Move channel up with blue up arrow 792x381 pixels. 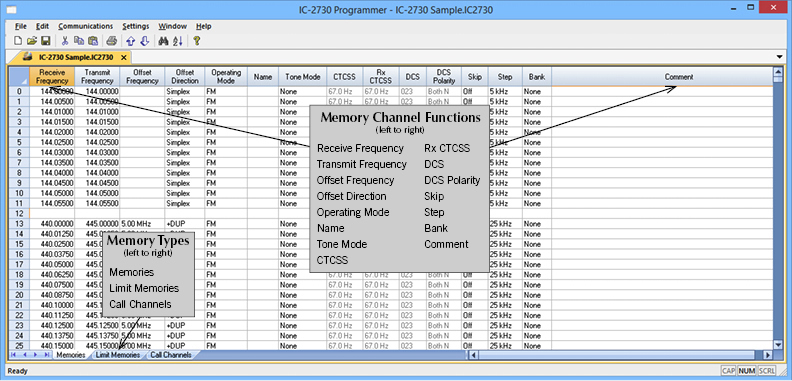pyautogui.click(x=131, y=41)
